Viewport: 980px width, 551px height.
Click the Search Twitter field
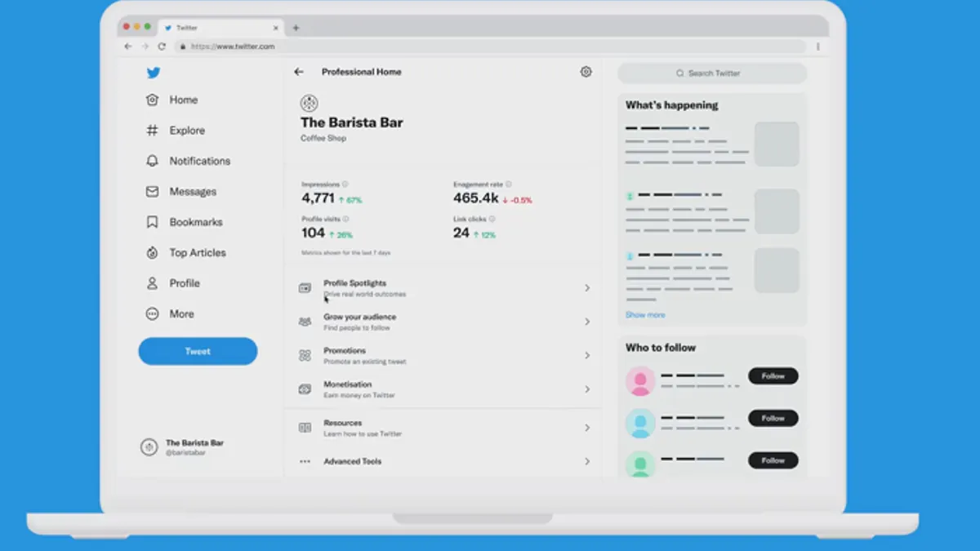click(x=712, y=73)
